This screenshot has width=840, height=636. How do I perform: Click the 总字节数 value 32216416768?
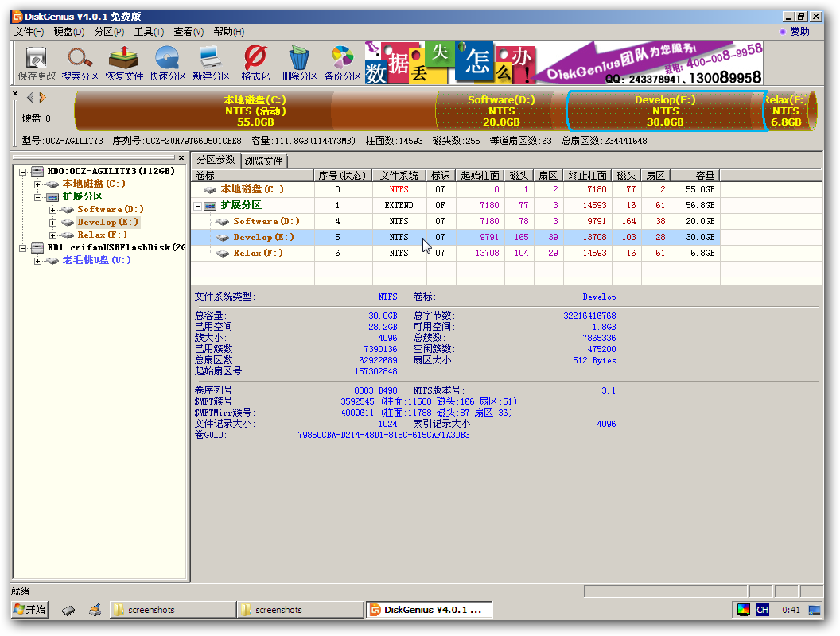tap(589, 316)
